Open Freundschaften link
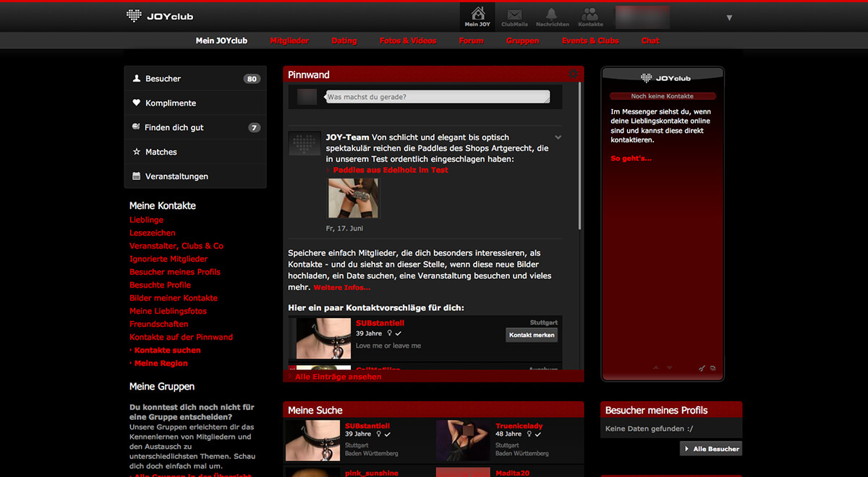The image size is (868, 477). pos(158,324)
